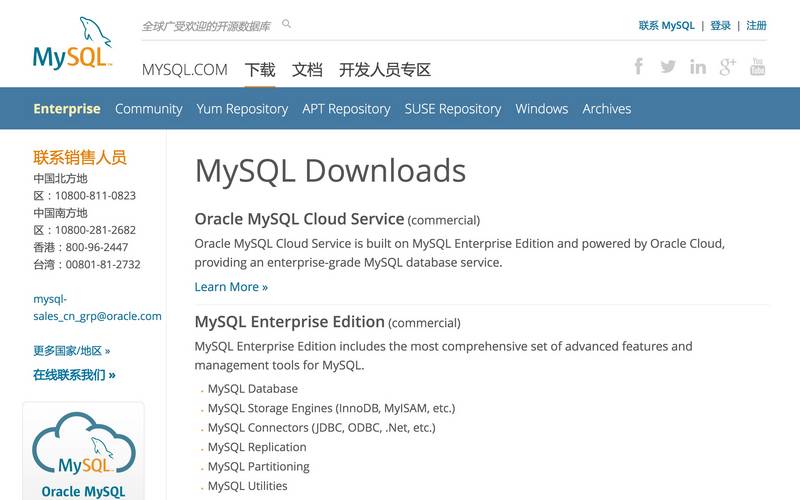Open the Google Plus icon
The image size is (800, 500).
[728, 66]
